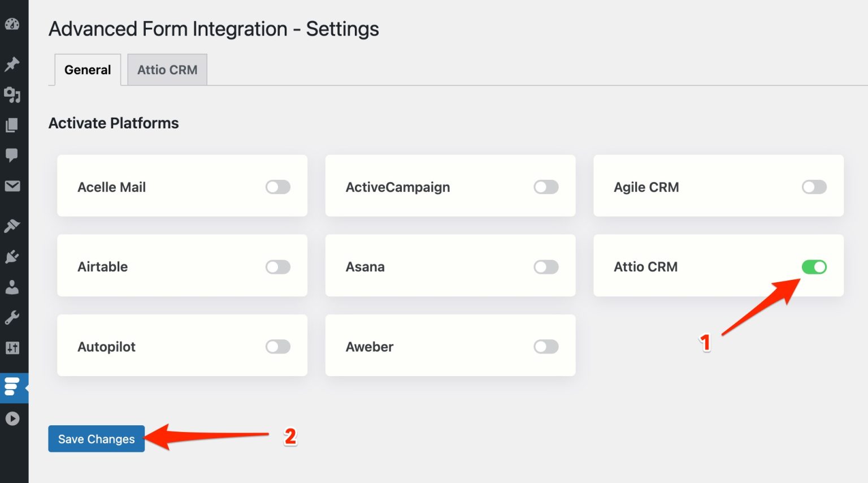The image size is (868, 483).
Task: Switch to the Attio CRM tab
Action: click(167, 69)
